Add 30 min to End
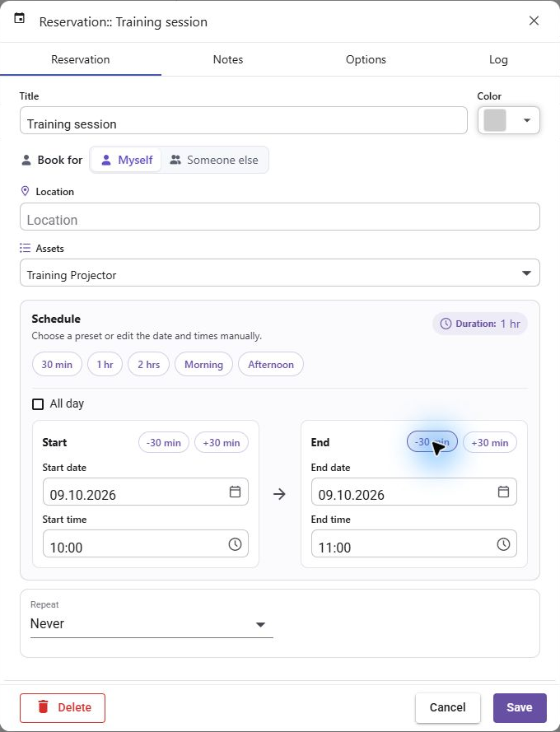 tap(490, 442)
